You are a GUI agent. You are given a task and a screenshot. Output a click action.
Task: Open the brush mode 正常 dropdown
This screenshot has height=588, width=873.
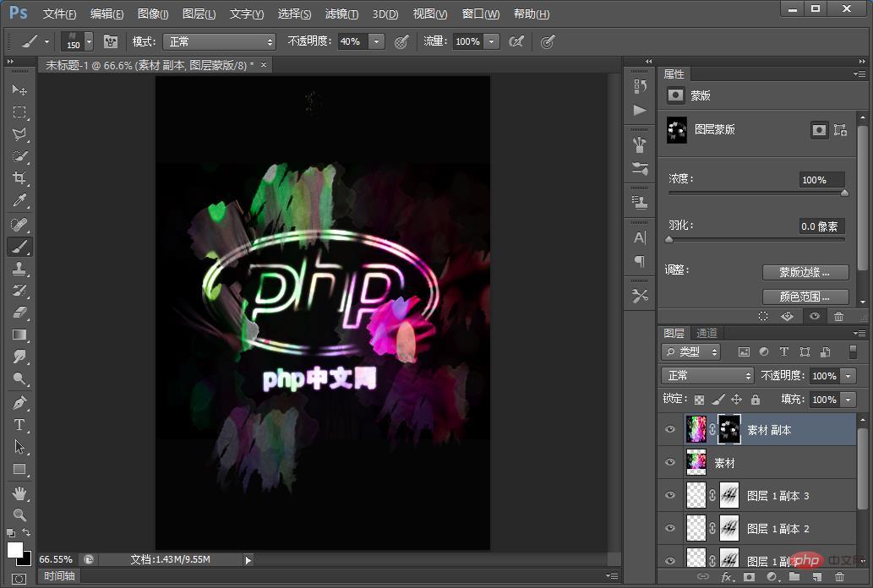220,41
